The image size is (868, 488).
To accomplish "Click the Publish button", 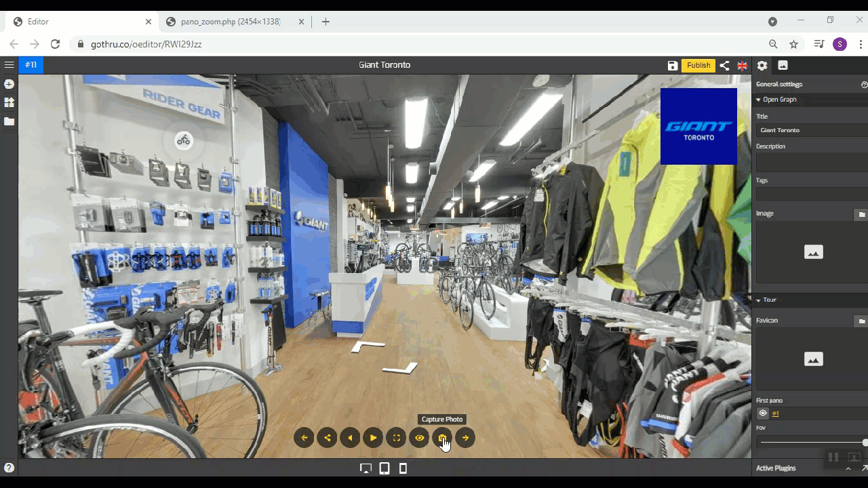I will coord(698,66).
